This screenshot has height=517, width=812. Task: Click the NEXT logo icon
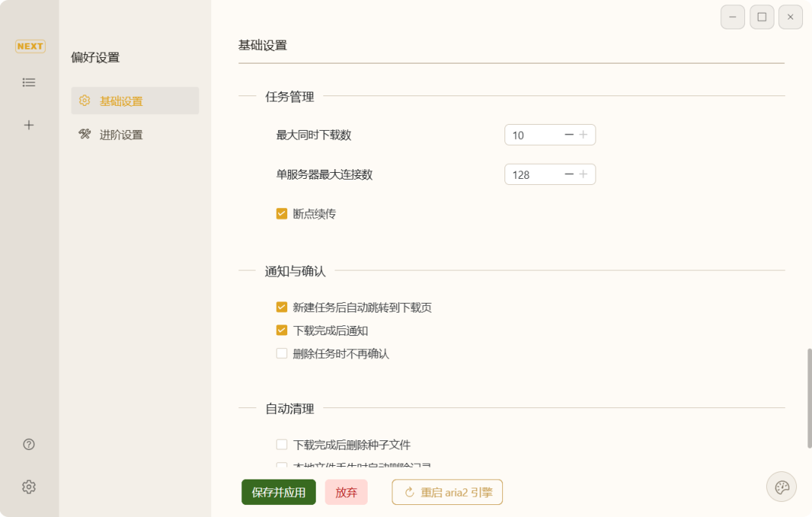point(30,47)
